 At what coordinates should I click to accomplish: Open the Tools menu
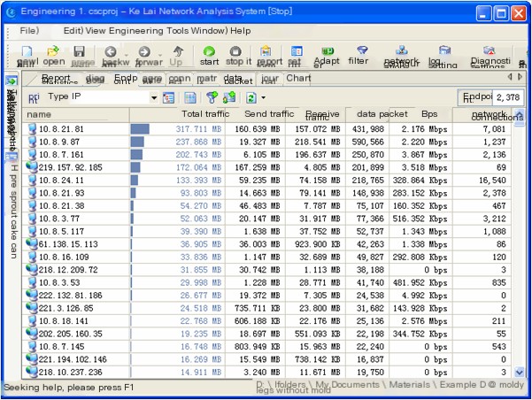(177, 31)
